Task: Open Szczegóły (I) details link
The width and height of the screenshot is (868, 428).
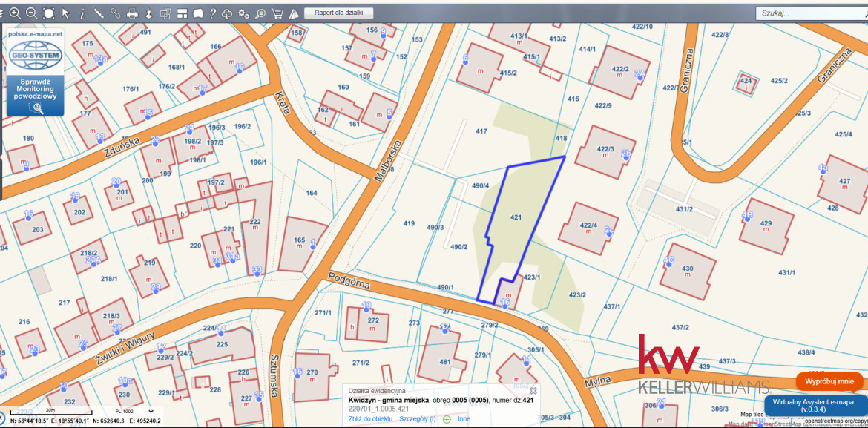Action: tap(417, 419)
